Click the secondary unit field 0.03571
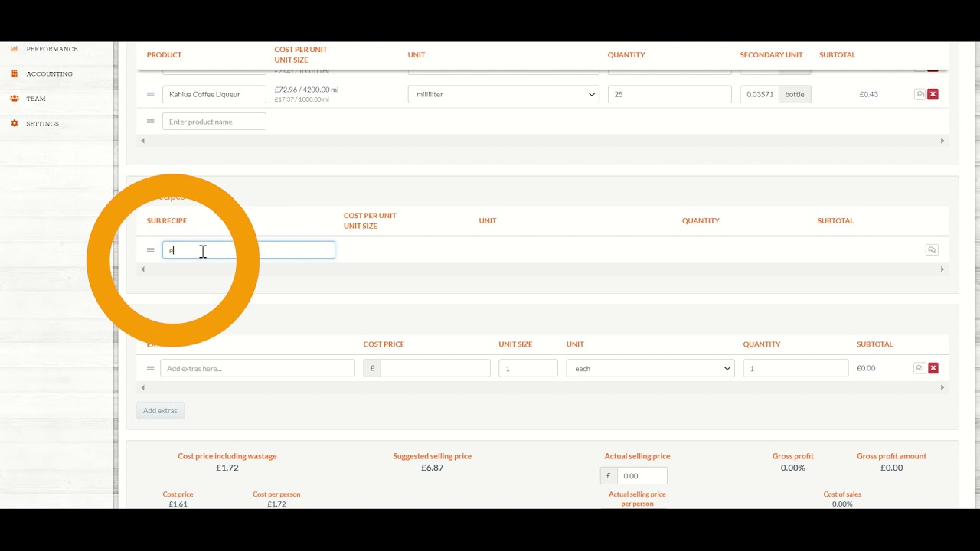 759,94
